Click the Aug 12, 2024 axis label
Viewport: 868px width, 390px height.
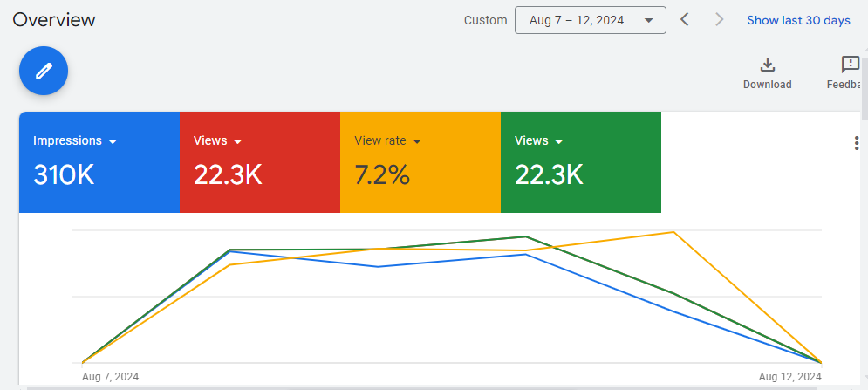(x=789, y=377)
